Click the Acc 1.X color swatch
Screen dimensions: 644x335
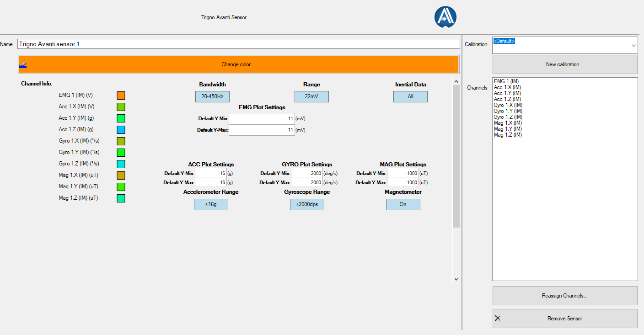click(x=121, y=107)
